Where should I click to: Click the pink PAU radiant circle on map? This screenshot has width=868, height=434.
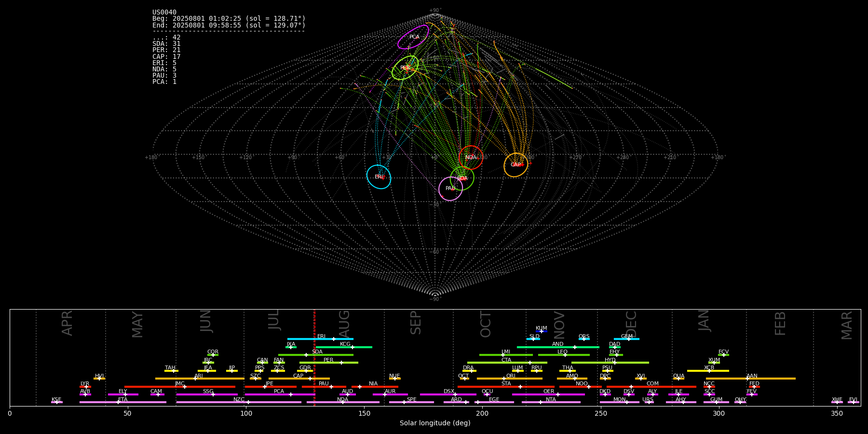pos(450,189)
